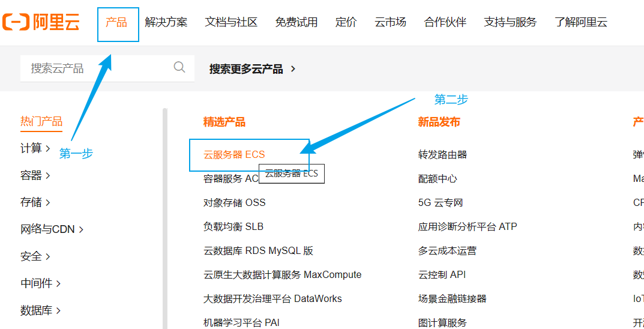Click the category list vertical scrollbar
Viewport: 644px width, 329px height.
(164, 218)
